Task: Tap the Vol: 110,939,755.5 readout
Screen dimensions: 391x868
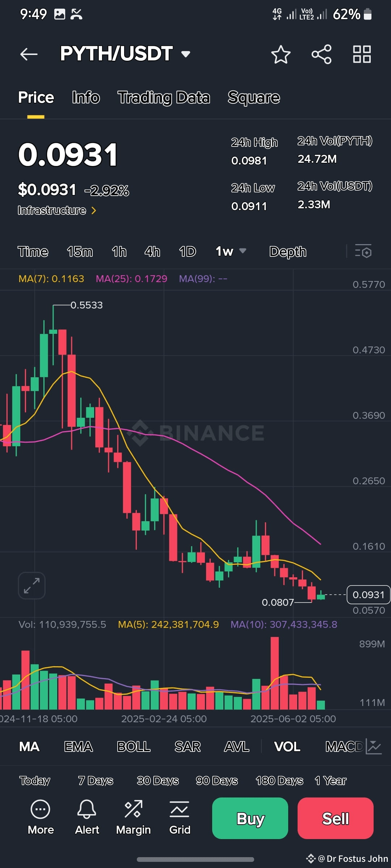Action: (62, 624)
